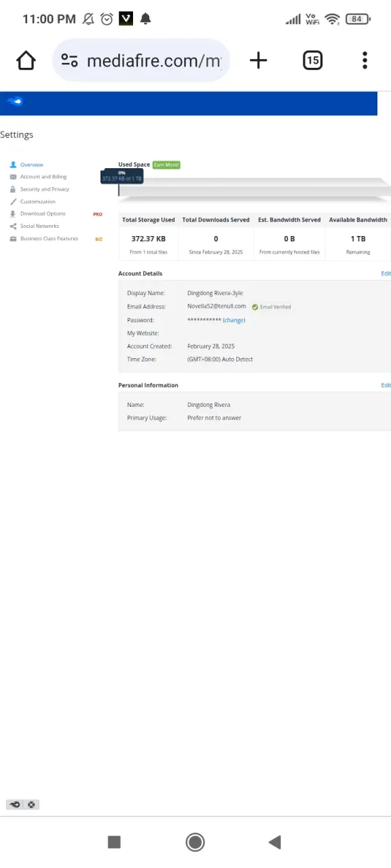The image size is (391, 868).
Task: Open a new tab with plus icon
Action: pyautogui.click(x=259, y=60)
